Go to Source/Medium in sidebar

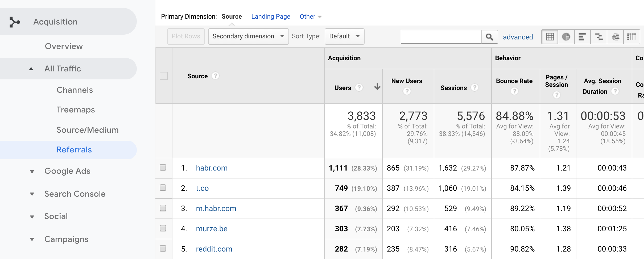pos(88,130)
